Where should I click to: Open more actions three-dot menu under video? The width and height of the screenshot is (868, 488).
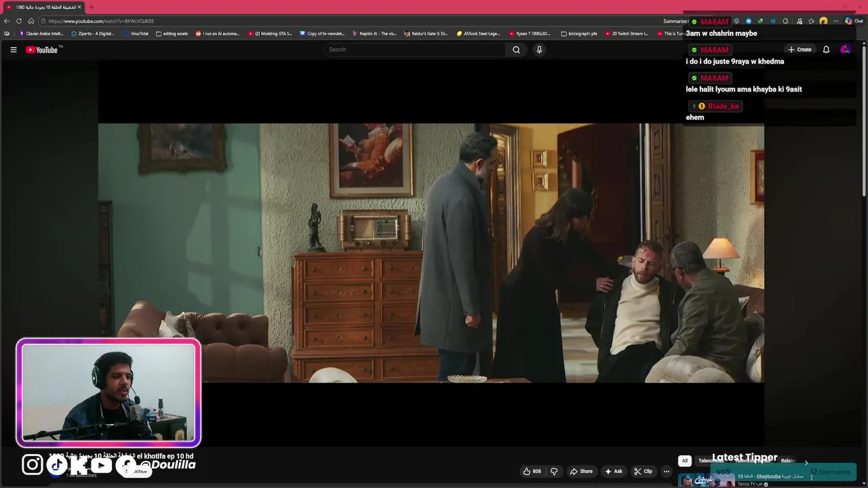[667, 471]
